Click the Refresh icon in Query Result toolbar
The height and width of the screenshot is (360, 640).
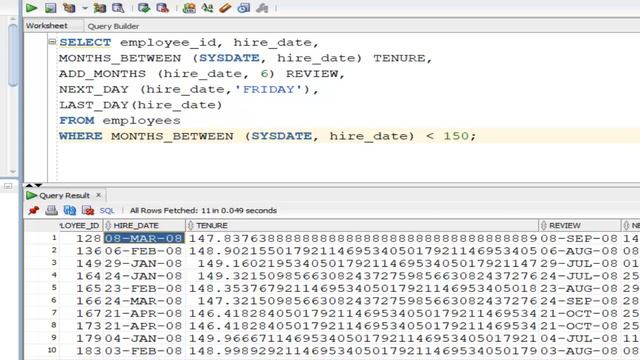70,210
